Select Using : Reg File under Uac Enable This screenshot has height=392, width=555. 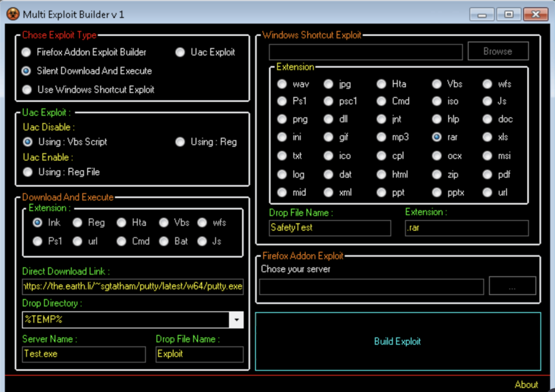pyautogui.click(x=27, y=172)
